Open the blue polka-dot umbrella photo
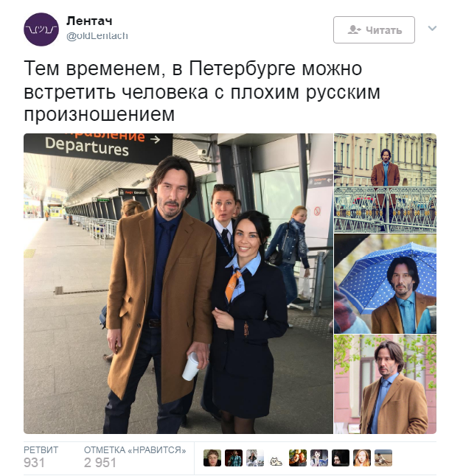Screen dimensions: 449x476 pyautogui.click(x=385, y=284)
